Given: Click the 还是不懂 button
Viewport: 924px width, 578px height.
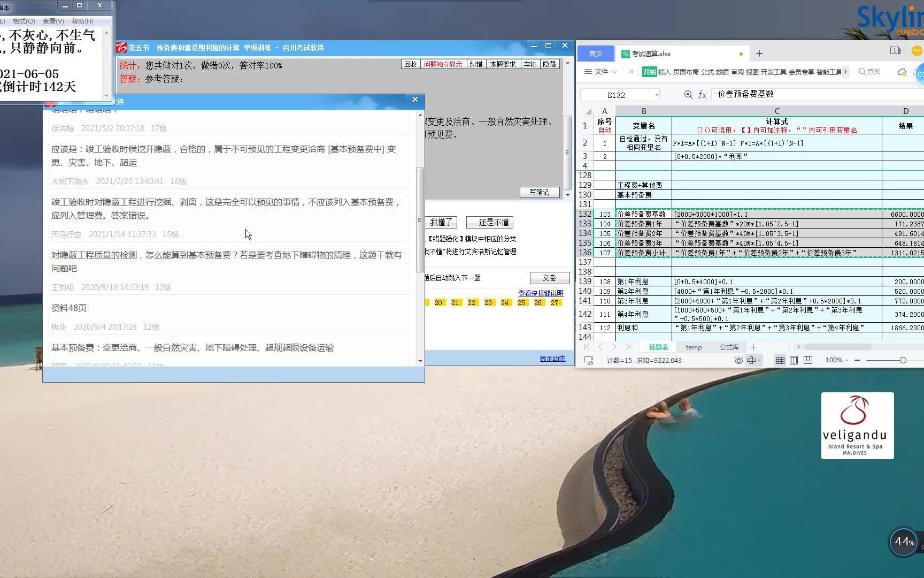Looking at the screenshot, I should tap(490, 222).
